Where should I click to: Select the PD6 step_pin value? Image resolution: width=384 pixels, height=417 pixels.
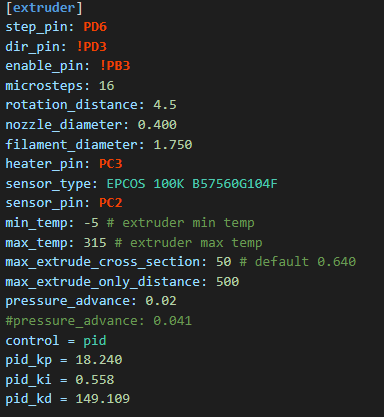click(95, 27)
